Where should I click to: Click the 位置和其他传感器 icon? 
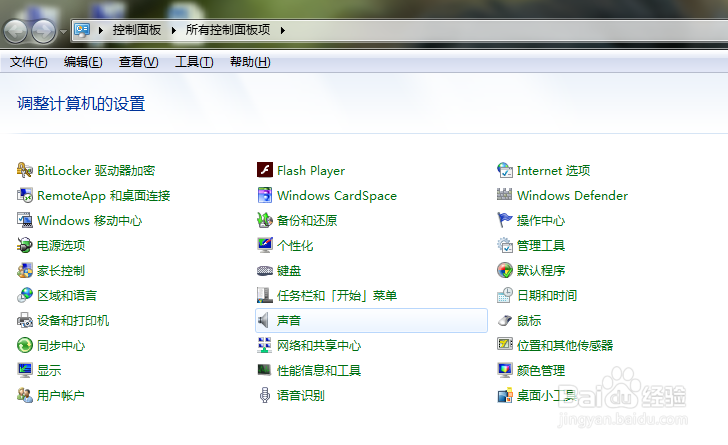[x=505, y=344]
